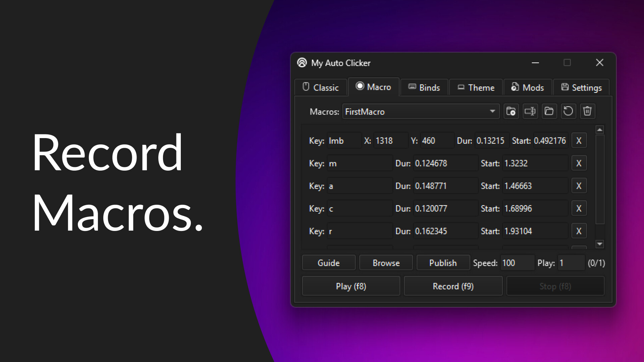Click the Publish button
Image resolution: width=644 pixels, height=362 pixels.
(x=443, y=263)
